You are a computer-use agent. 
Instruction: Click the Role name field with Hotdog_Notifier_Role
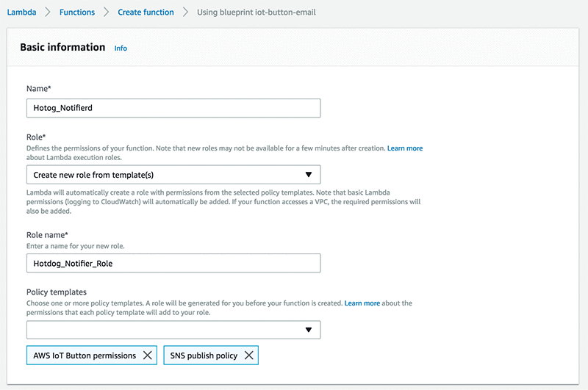pos(173,263)
